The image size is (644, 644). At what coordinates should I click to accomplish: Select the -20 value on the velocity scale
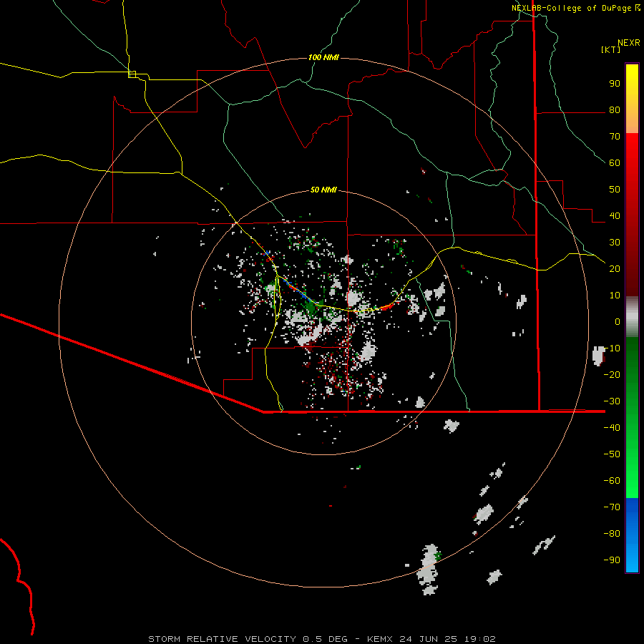coord(612,375)
